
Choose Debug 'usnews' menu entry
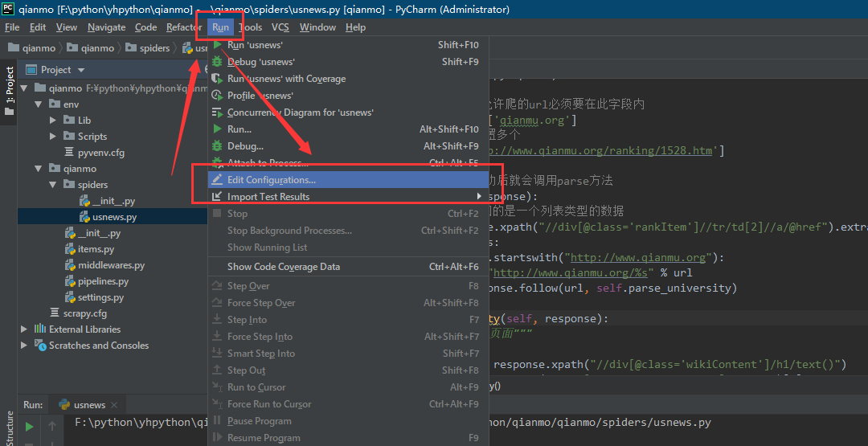348,62
